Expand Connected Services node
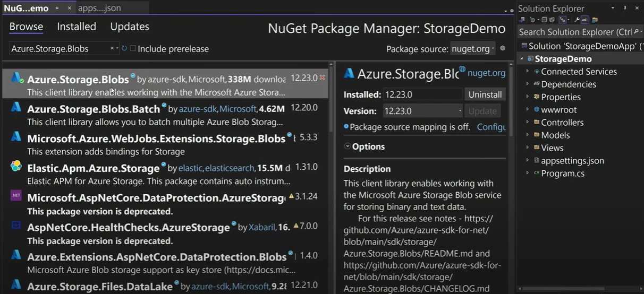Viewport: 644px width, 294px height. pyautogui.click(x=528, y=71)
